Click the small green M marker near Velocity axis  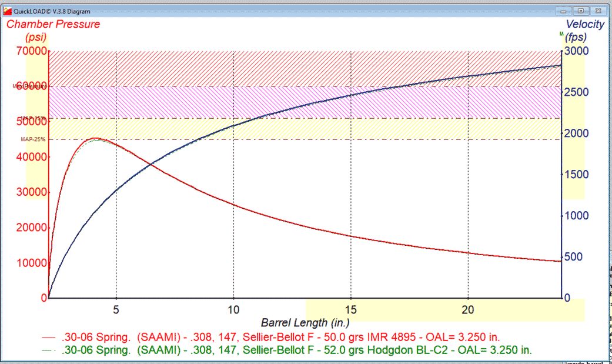(x=561, y=35)
